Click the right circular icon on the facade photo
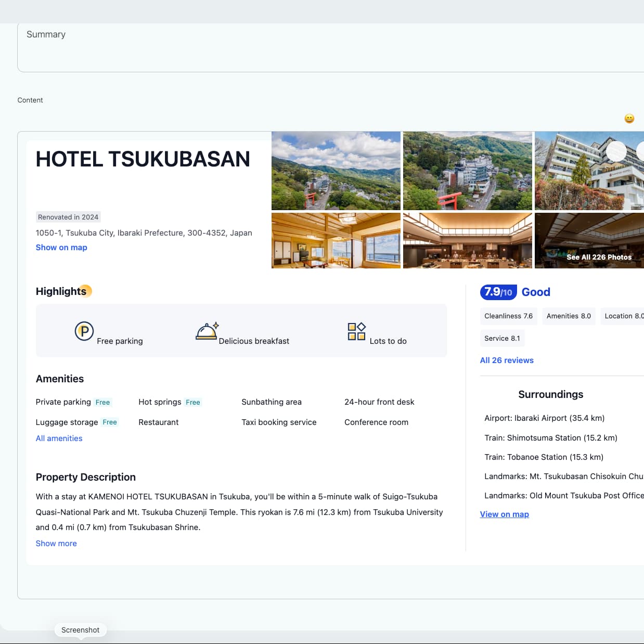644x644 pixels. pos(642,151)
